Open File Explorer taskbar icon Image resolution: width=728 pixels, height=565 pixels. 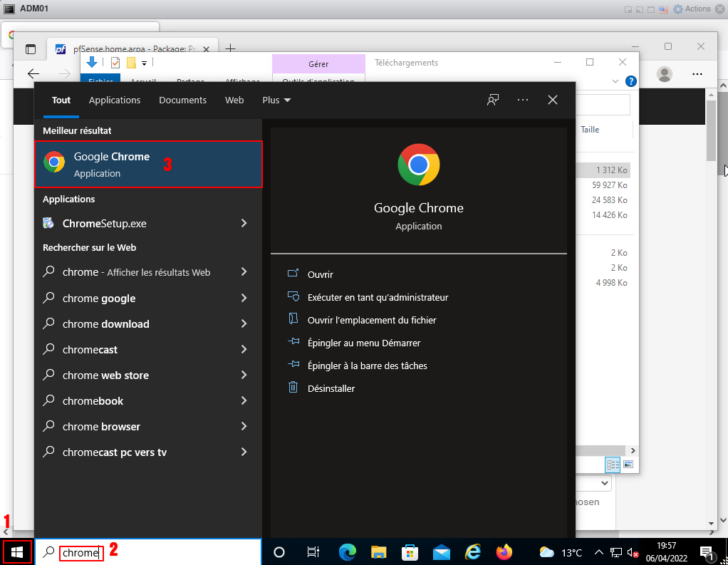378,552
